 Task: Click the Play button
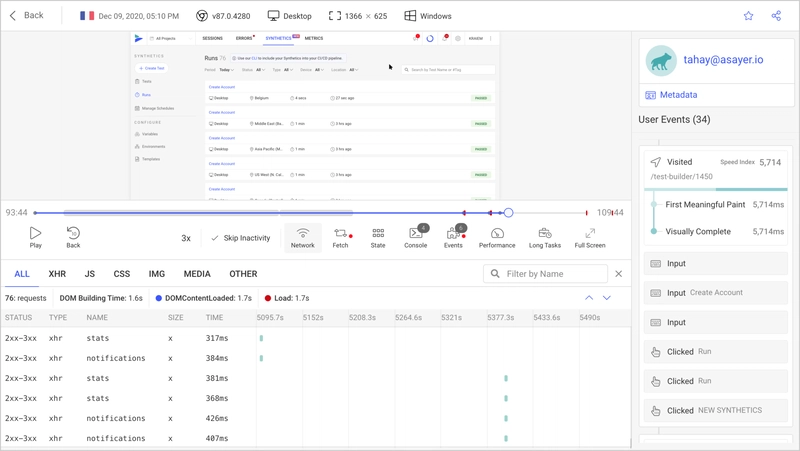[35, 238]
